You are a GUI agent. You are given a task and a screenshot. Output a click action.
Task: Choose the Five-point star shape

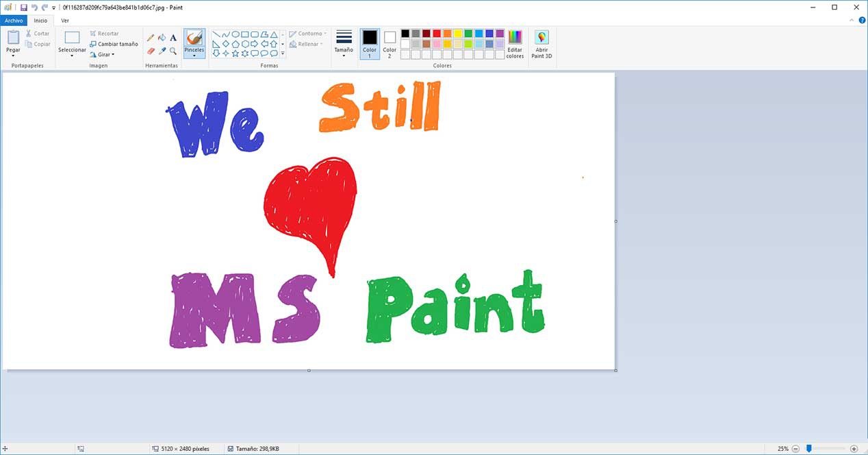[x=235, y=53]
